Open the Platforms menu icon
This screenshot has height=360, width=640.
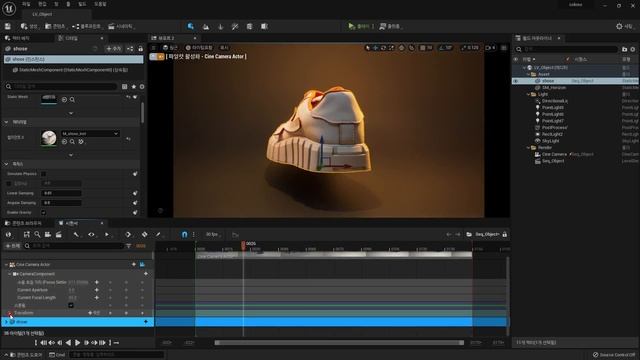pyautogui.click(x=382, y=26)
